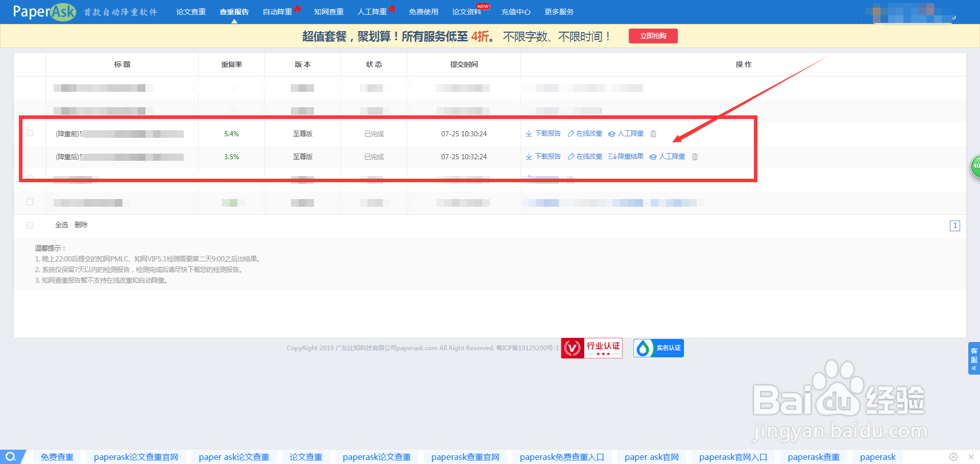Click the download report icon on the 5.4% row

528,133
